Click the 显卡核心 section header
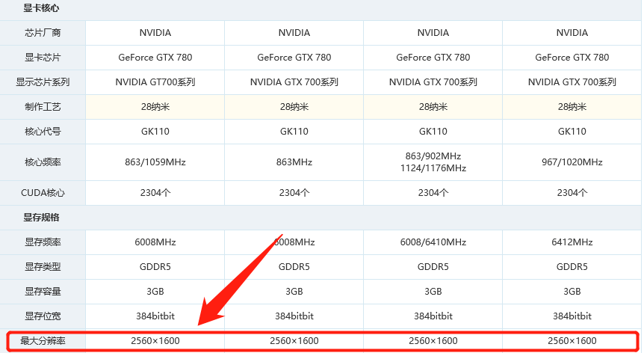Screen dimensions: 644x353 tap(41, 8)
